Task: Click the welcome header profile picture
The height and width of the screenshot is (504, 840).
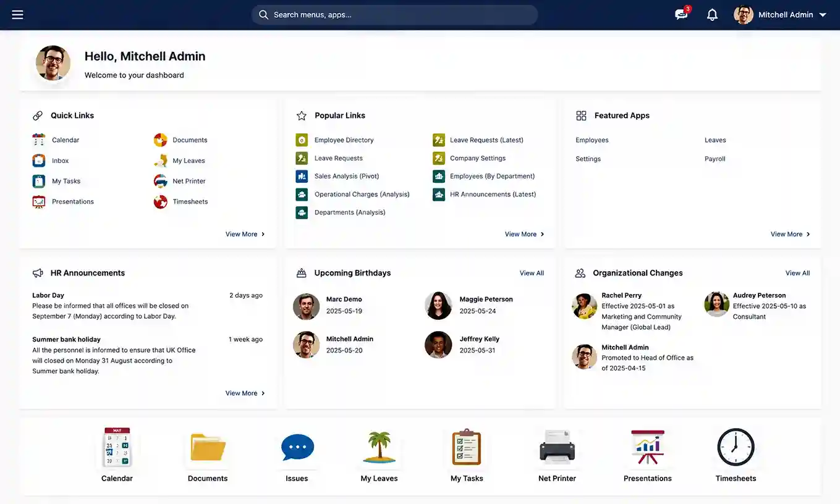Action: (x=53, y=63)
